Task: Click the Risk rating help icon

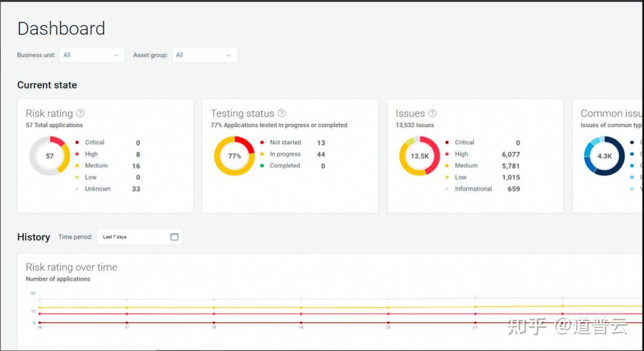Action: (x=80, y=113)
